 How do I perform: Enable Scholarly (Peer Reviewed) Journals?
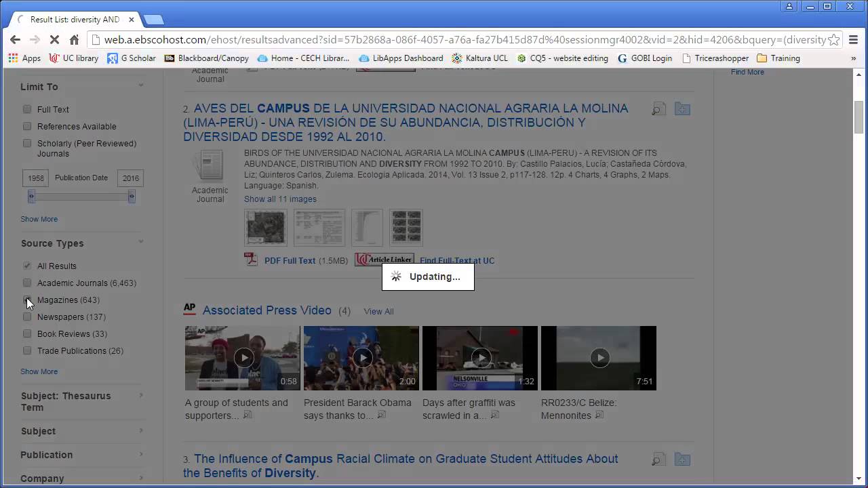pos(27,143)
